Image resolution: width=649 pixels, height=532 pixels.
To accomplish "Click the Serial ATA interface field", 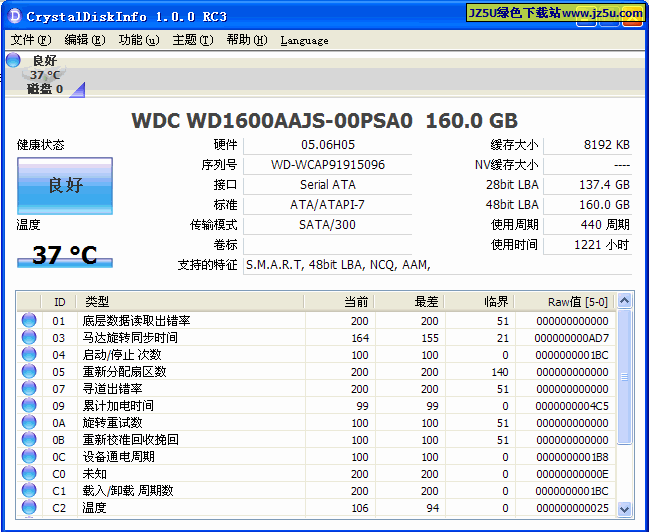I will 328,185.
